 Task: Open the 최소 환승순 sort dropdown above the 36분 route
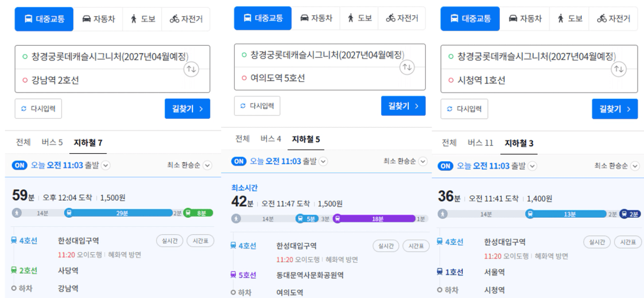[x=634, y=166]
